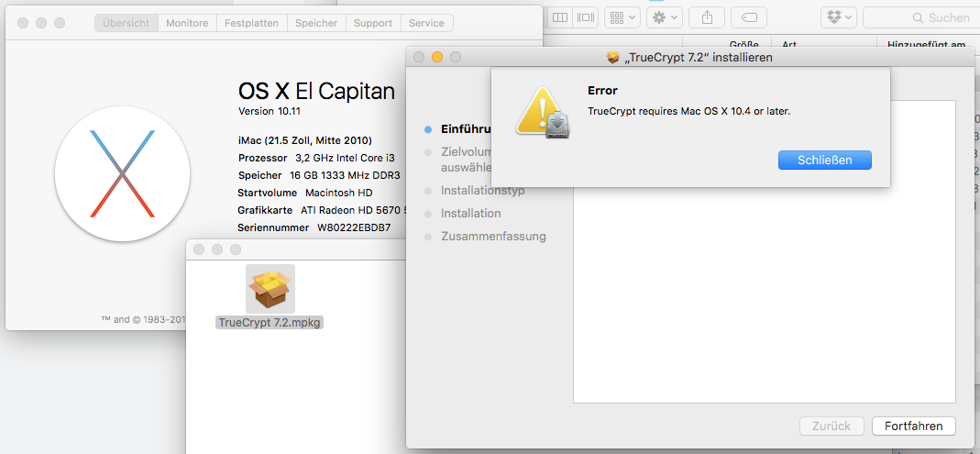Click the Fortfahren button in installer
This screenshot has height=454, width=980.
(914, 426)
